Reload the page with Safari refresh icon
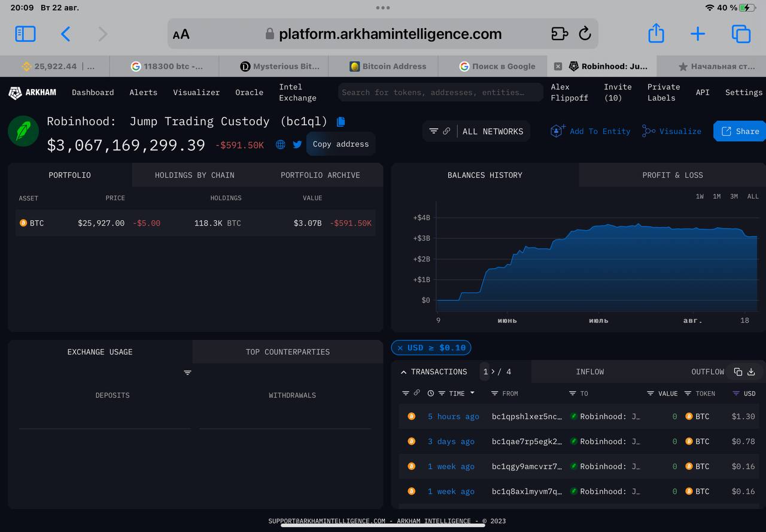Image resolution: width=766 pixels, height=532 pixels. tap(585, 34)
